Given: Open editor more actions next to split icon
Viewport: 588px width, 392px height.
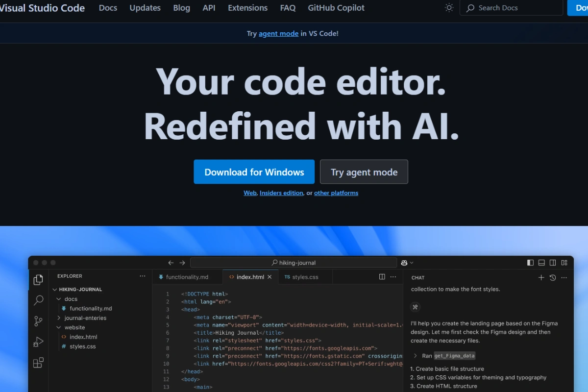Looking at the screenshot, I should coord(393,277).
